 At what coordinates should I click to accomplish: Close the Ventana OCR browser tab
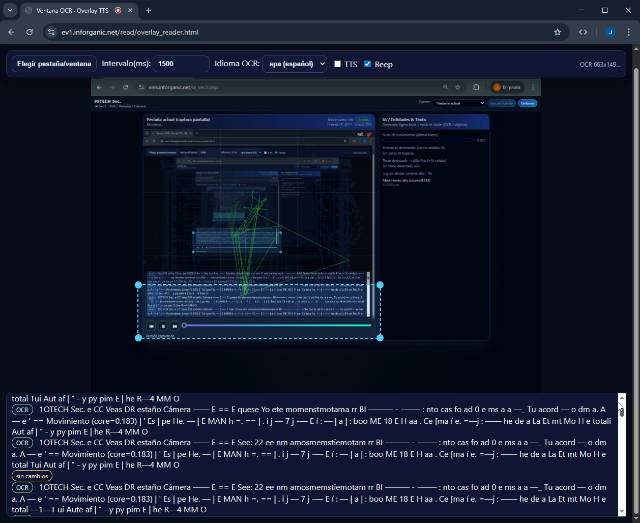click(132, 10)
